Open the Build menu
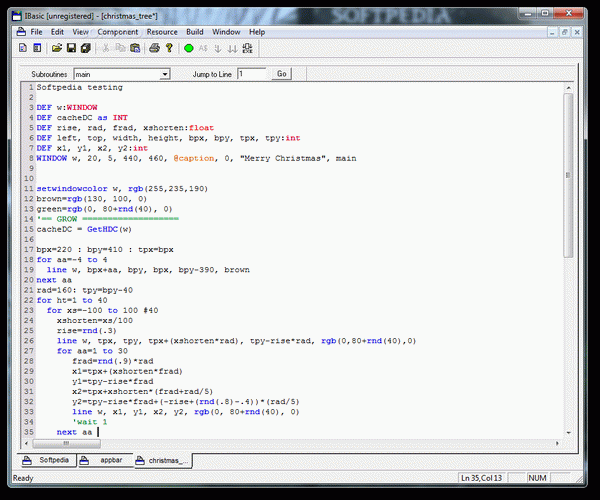 click(x=195, y=32)
